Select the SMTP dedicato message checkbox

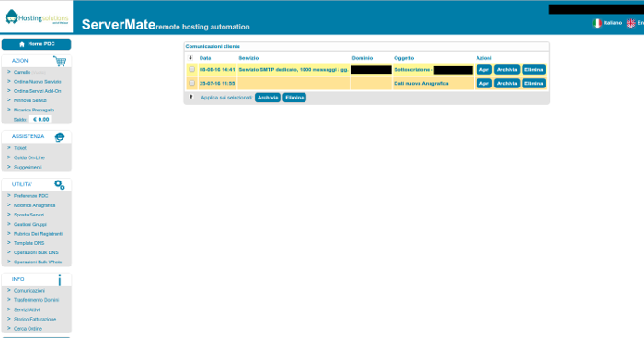point(191,69)
